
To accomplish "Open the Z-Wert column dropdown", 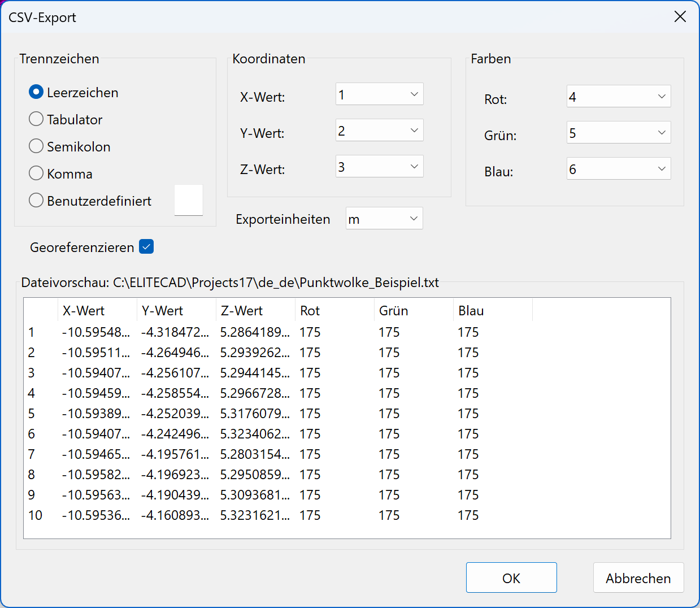I will point(379,167).
